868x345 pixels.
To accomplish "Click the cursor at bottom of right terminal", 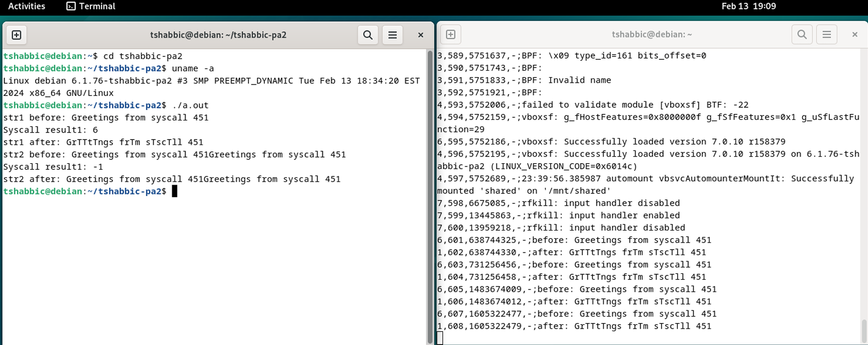I will tap(440, 338).
